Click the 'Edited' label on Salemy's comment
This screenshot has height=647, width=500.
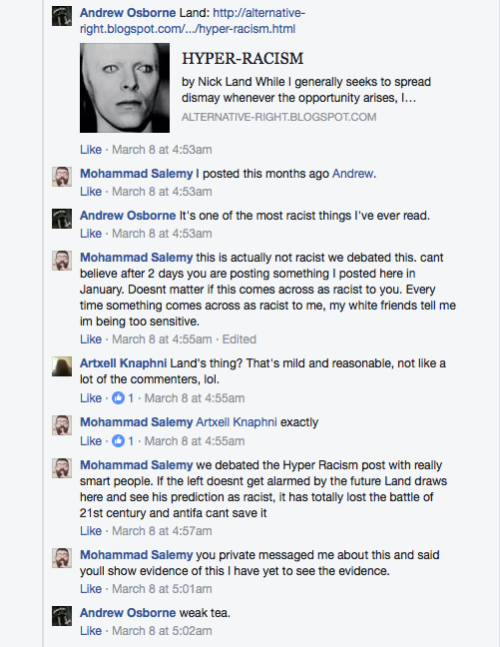tap(239, 339)
